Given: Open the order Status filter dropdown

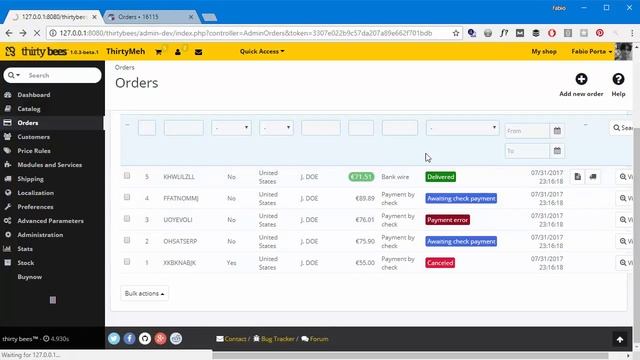Looking at the screenshot, I should 462,128.
